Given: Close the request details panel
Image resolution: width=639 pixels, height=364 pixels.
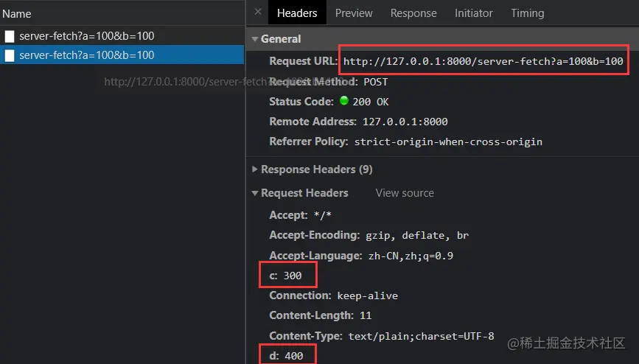Looking at the screenshot, I should pyautogui.click(x=257, y=12).
